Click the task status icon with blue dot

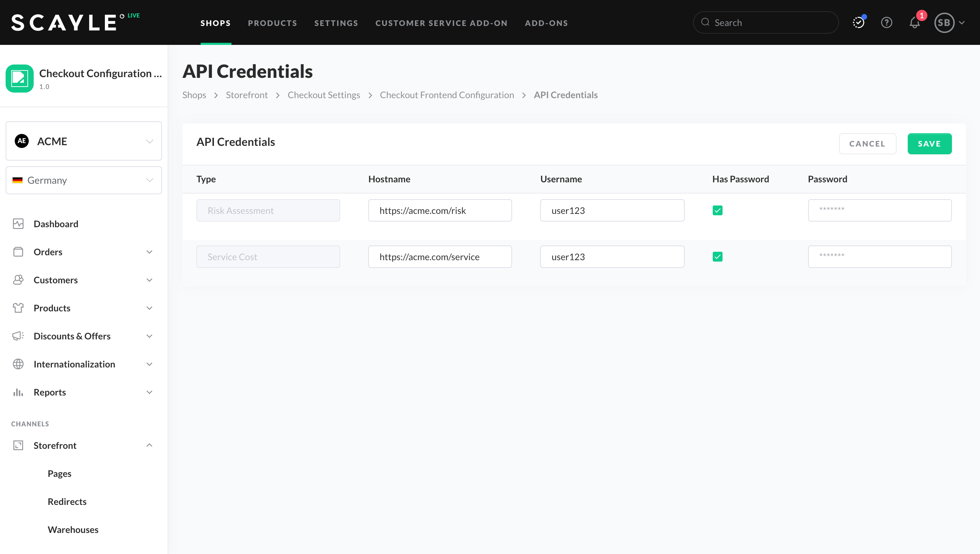tap(858, 23)
